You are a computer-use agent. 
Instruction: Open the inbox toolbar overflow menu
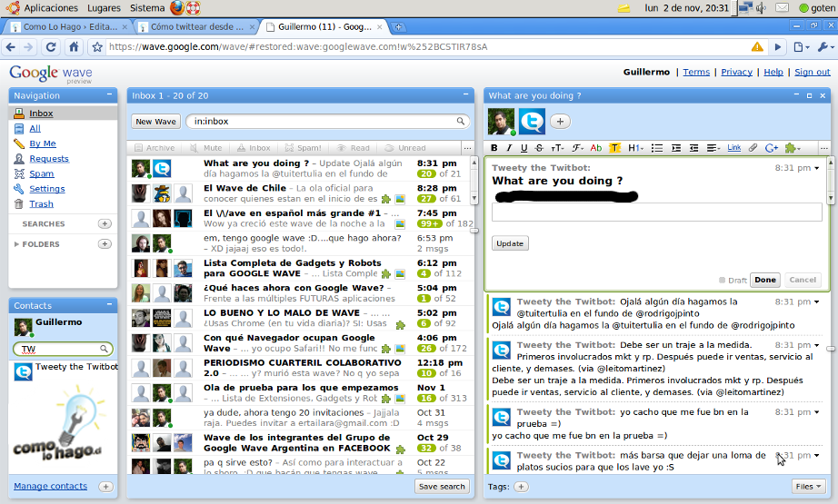point(467,148)
